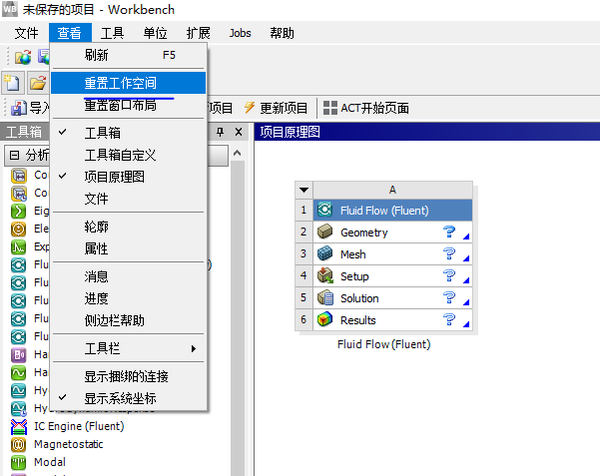
Task: Toggle the 文件 view pane option
Action: pos(129,199)
